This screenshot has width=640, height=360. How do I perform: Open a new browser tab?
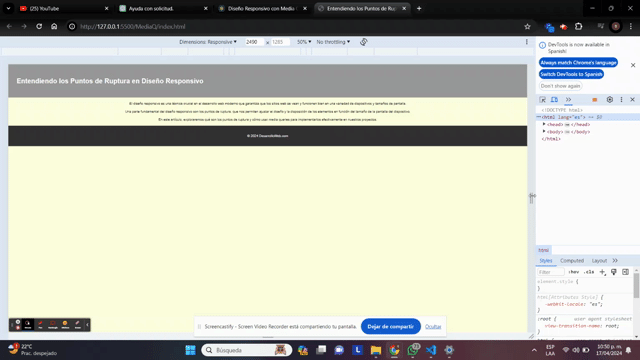pos(419,9)
